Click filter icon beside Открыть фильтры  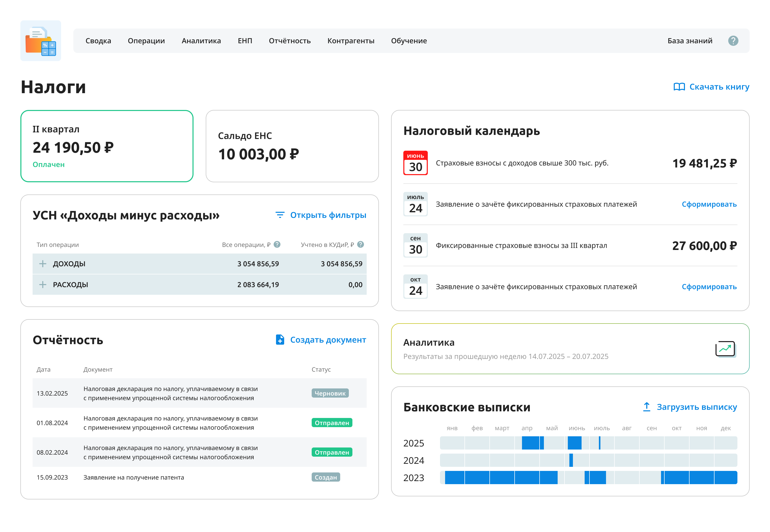pos(280,215)
